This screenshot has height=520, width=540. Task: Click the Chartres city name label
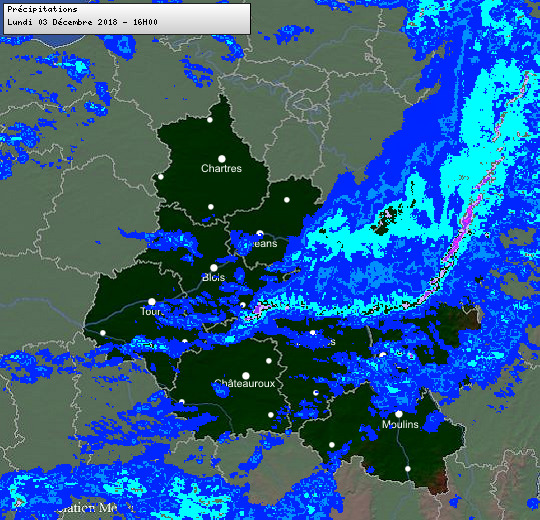pos(221,168)
